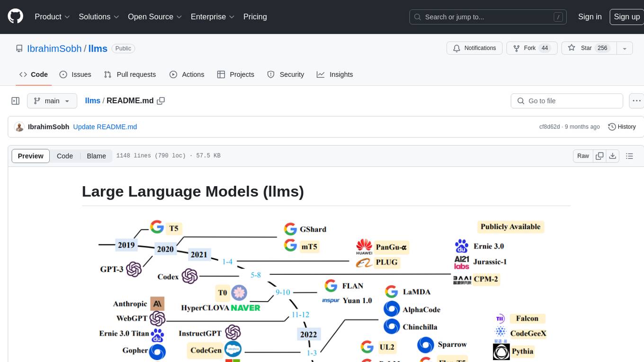The height and width of the screenshot is (362, 644).
Task: Select the Code view
Action: 65,156
